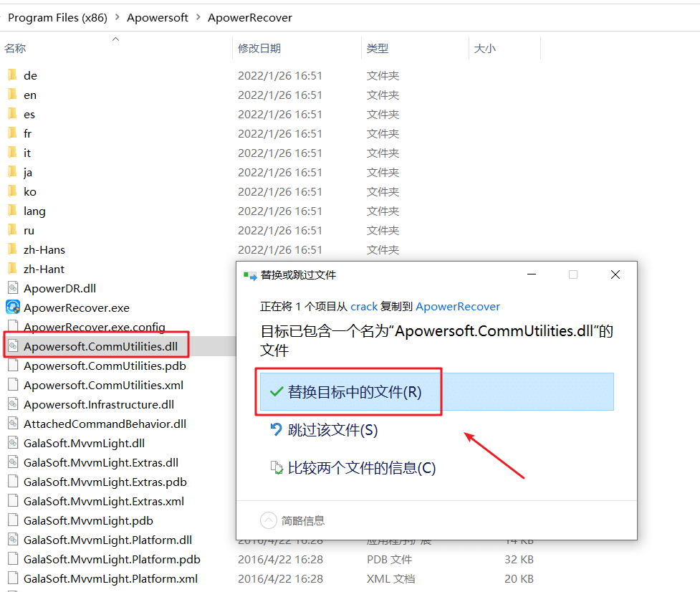Click the GalaSoft.MvvmLight.pdb file icon
This screenshot has height=592, width=700.
pos(13,520)
